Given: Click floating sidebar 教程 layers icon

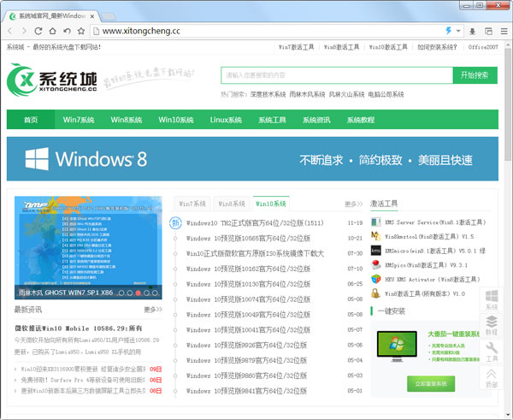Looking at the screenshot, I should pos(492,326).
